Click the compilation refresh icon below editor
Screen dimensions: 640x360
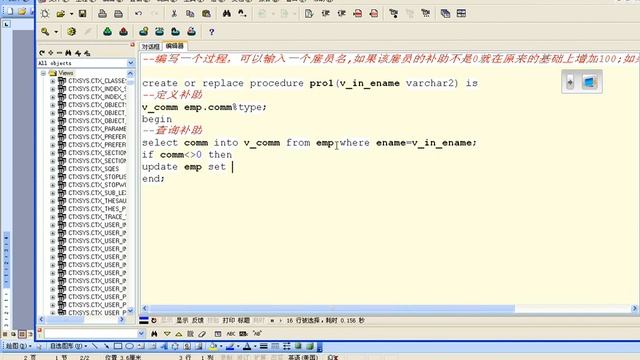[154, 321]
